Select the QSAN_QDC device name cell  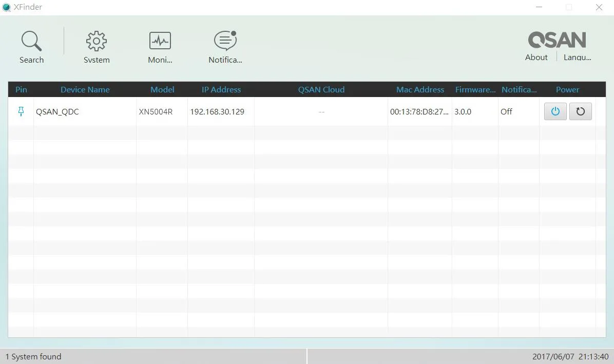[85, 111]
